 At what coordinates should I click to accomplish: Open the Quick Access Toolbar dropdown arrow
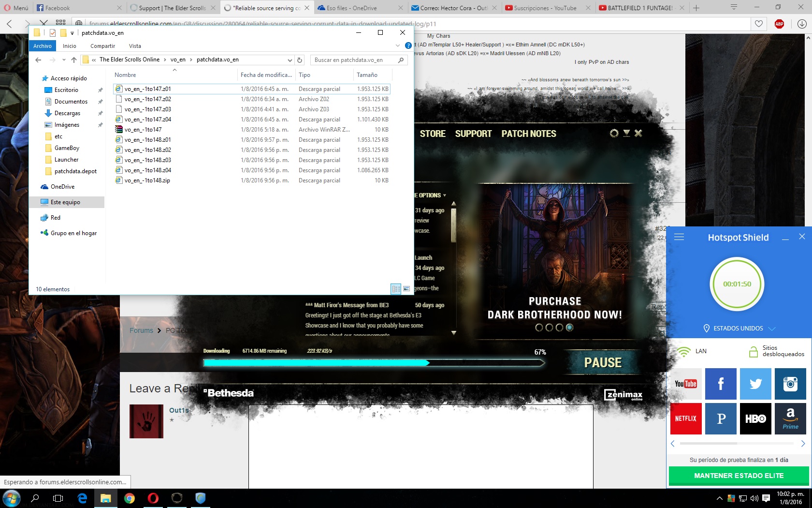pos(72,33)
